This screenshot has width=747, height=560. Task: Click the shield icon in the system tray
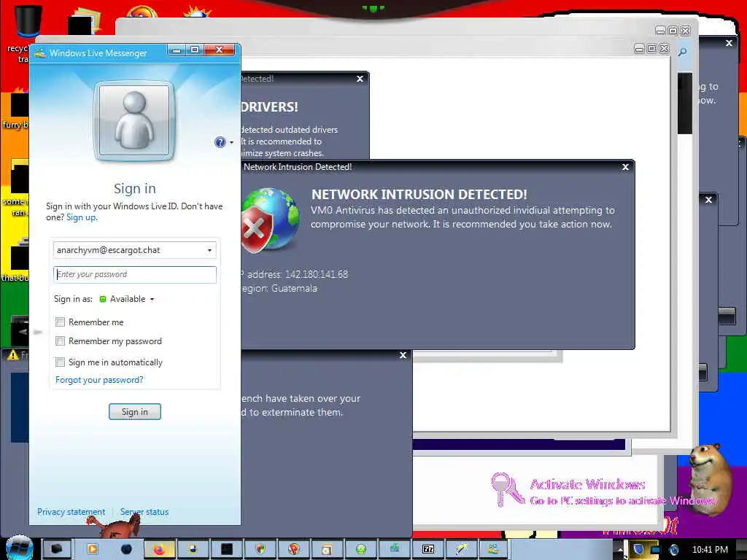click(638, 550)
